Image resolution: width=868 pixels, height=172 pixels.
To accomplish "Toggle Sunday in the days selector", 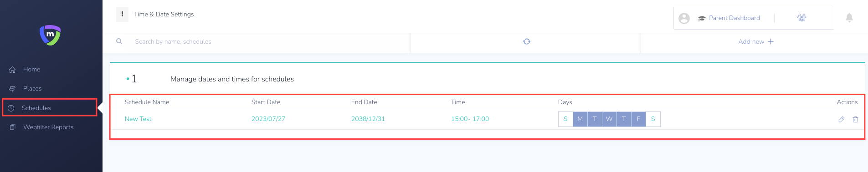I will (x=565, y=119).
